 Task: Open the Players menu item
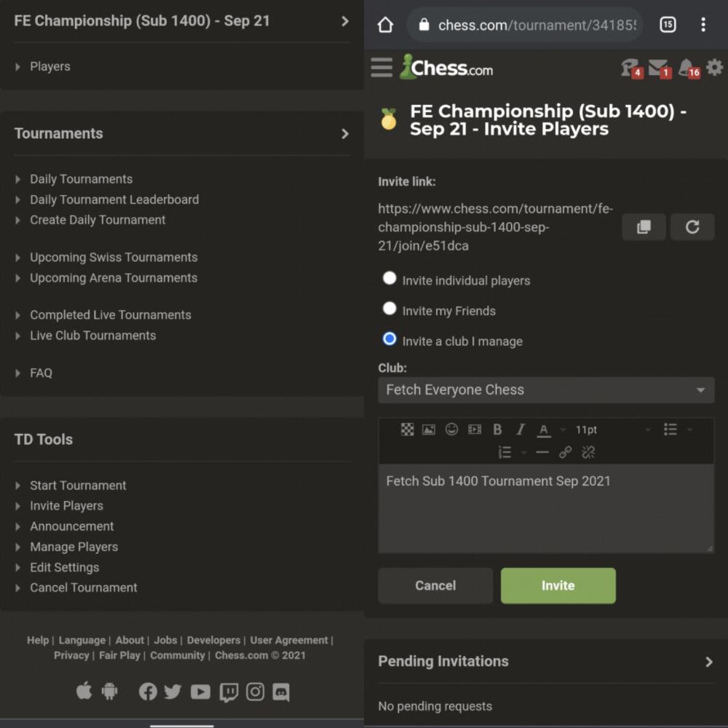pyautogui.click(x=50, y=66)
